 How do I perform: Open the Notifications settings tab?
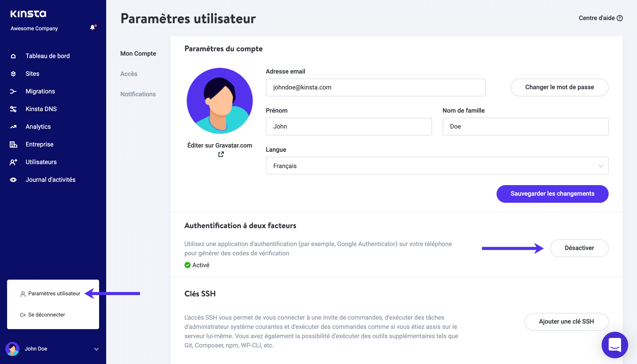click(x=138, y=94)
